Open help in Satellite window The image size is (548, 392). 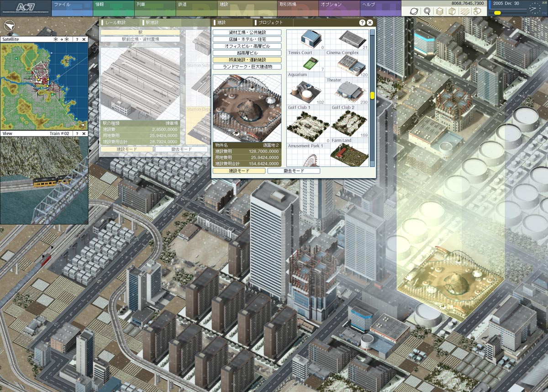77,40
